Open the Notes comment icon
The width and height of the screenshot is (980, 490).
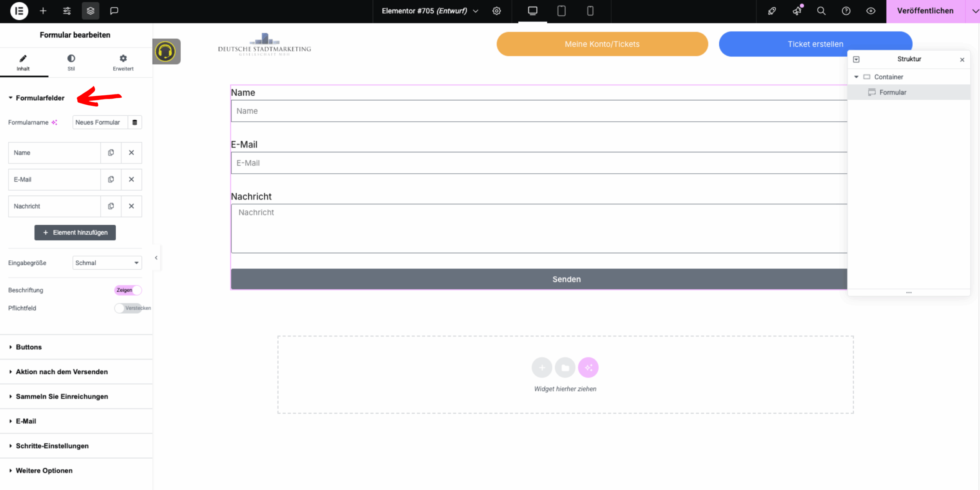(x=114, y=11)
